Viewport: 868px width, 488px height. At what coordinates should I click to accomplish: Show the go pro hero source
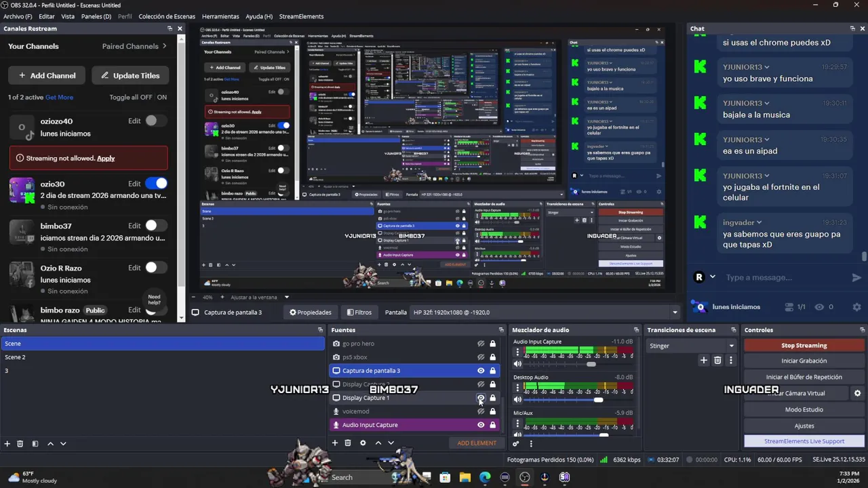pos(481,344)
